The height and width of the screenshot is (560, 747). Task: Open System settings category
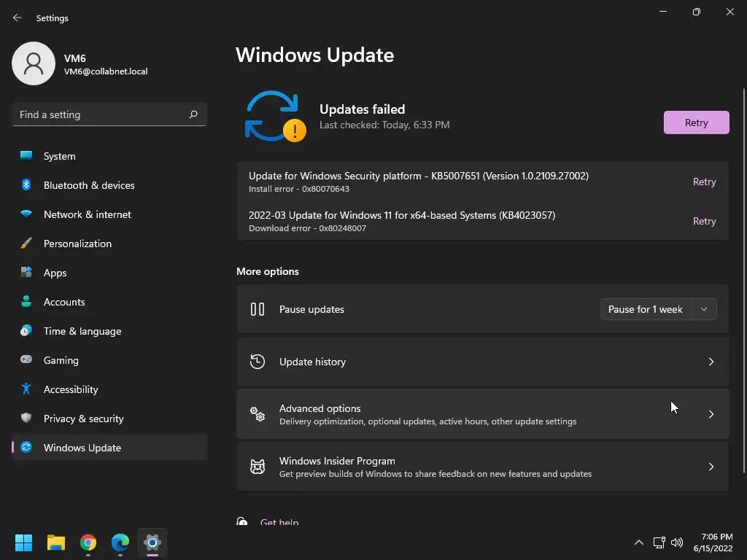109,156
